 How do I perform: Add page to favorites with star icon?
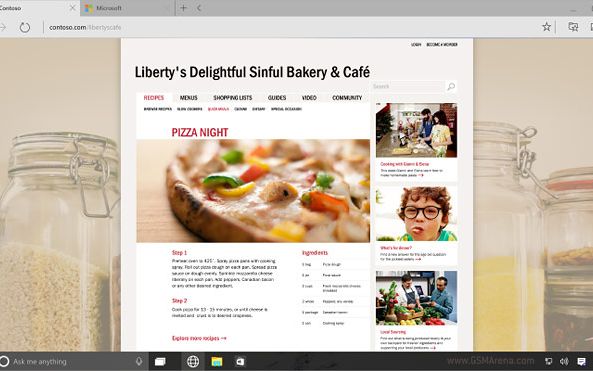[x=546, y=27]
